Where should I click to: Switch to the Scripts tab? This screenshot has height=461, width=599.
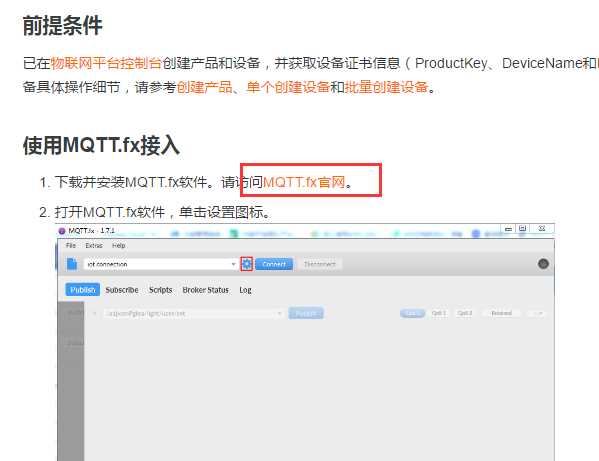coord(161,290)
